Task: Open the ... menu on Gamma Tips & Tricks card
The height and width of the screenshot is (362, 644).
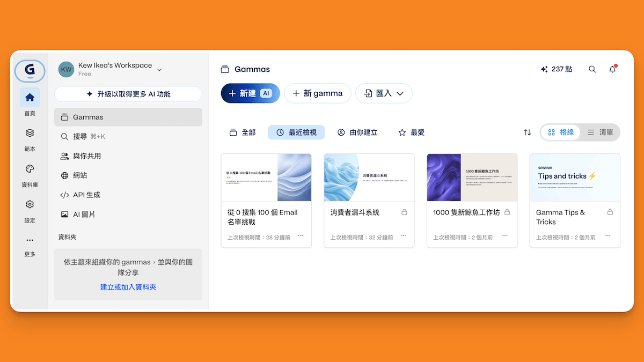Action: 607,237
